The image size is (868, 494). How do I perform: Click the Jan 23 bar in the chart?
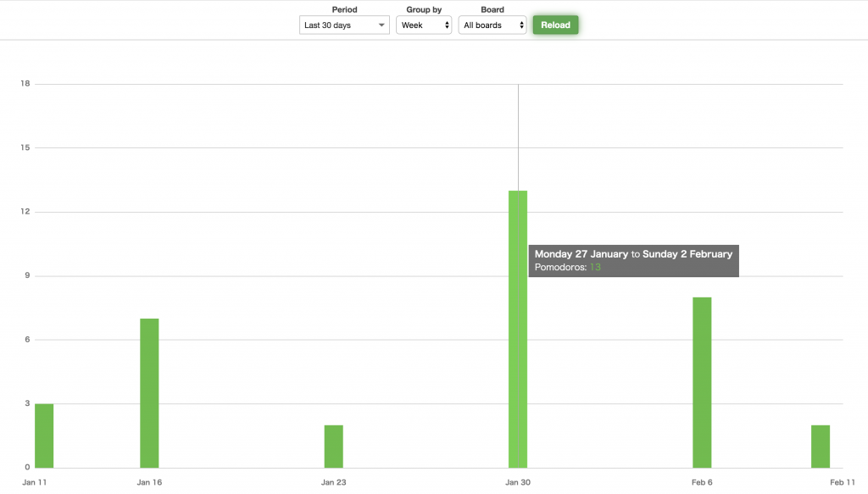[334, 447]
